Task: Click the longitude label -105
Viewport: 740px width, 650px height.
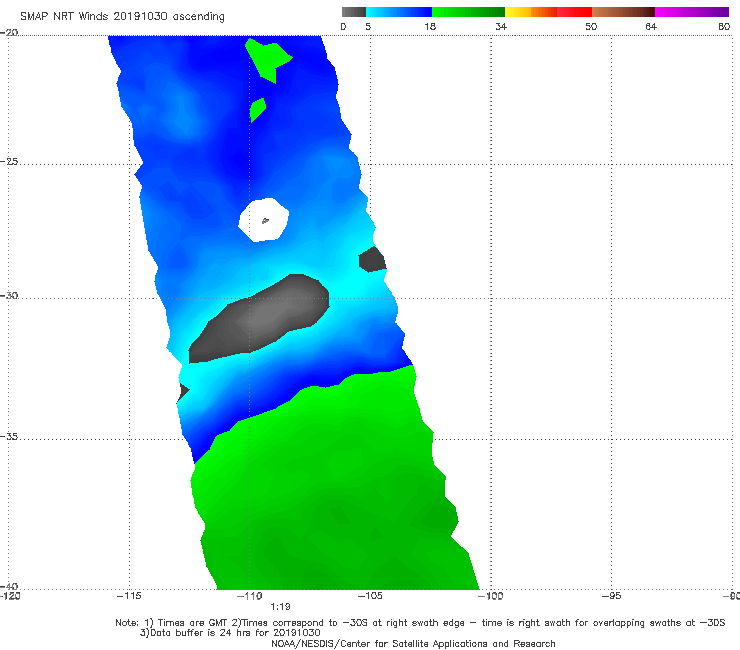Action: pos(370,596)
